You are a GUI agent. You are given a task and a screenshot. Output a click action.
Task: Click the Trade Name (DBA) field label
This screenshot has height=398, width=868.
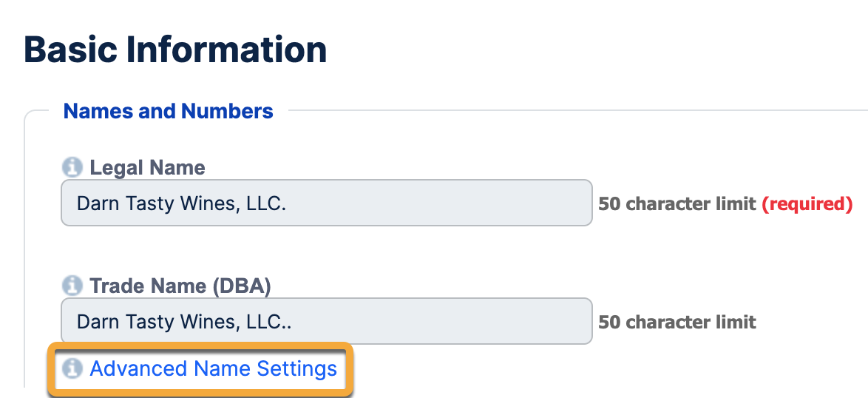[180, 286]
